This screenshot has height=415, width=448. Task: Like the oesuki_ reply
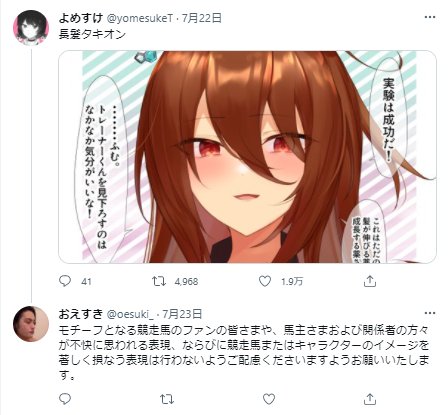coord(269,399)
